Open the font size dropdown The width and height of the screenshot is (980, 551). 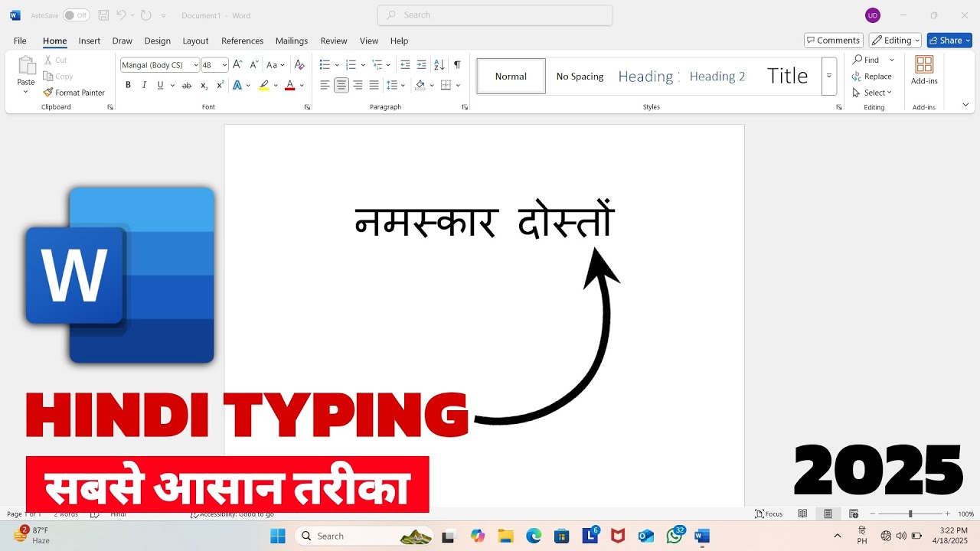(x=224, y=65)
